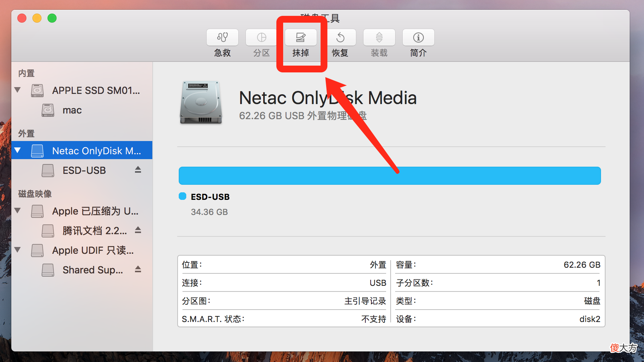
Task: Click the 设备 value disk2
Action: [590, 319]
